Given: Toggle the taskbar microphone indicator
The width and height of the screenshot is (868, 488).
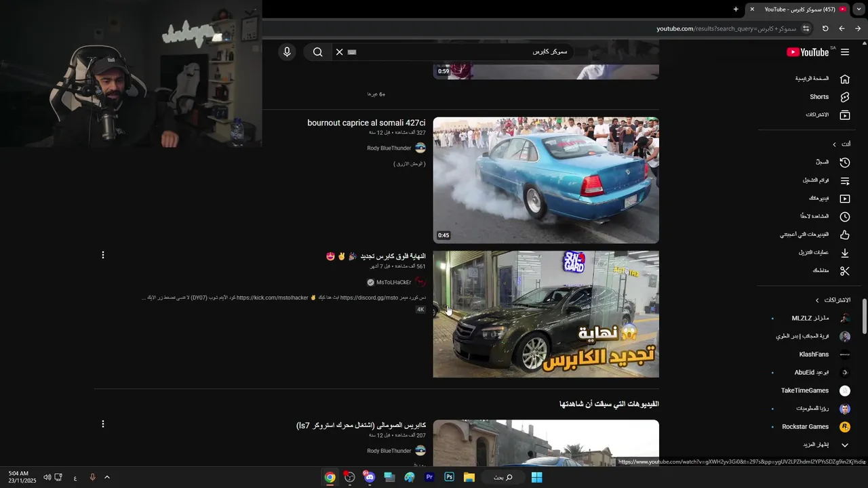Looking at the screenshot, I should tap(92, 477).
